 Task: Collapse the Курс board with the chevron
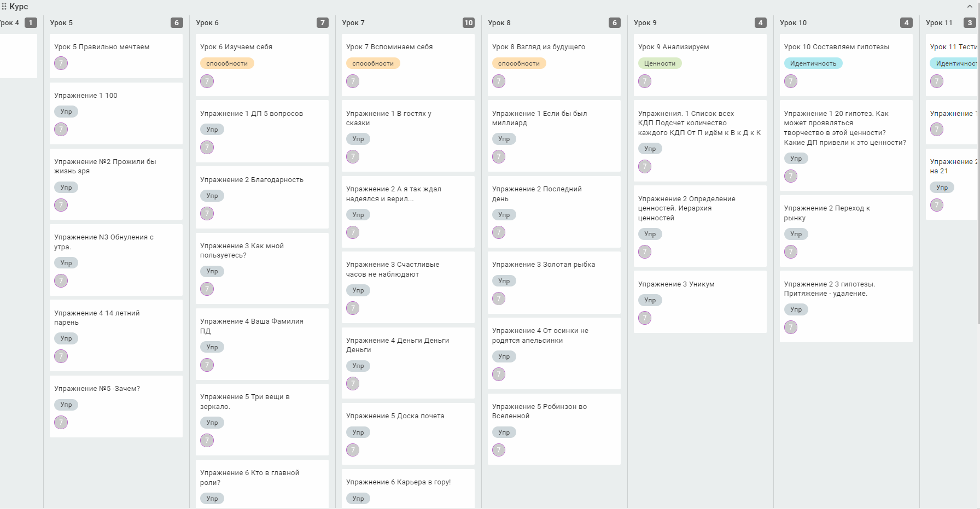(x=970, y=7)
